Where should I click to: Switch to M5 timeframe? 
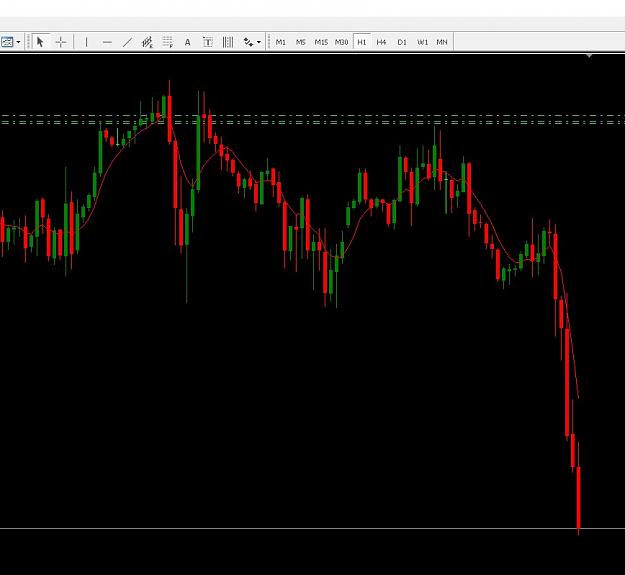coord(301,42)
